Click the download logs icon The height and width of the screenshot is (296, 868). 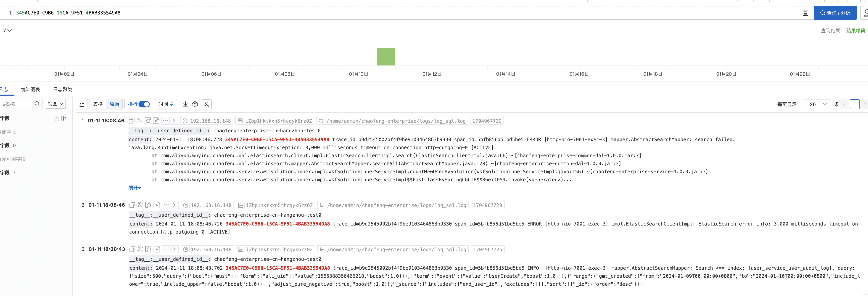point(185,104)
